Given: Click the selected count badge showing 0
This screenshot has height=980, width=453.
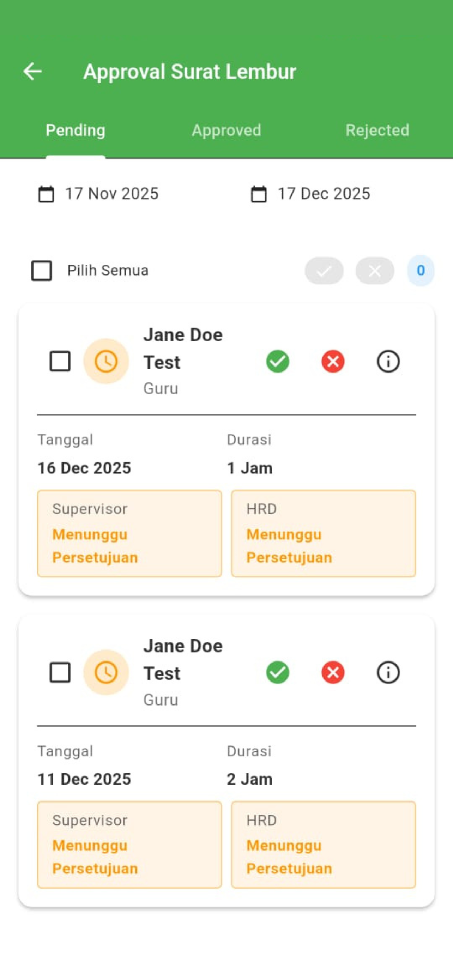Looking at the screenshot, I should click(421, 271).
